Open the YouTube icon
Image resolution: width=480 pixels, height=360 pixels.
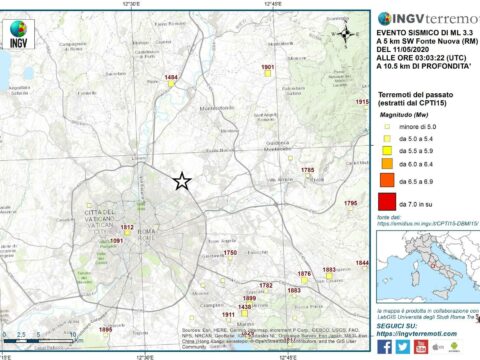tap(421, 347)
